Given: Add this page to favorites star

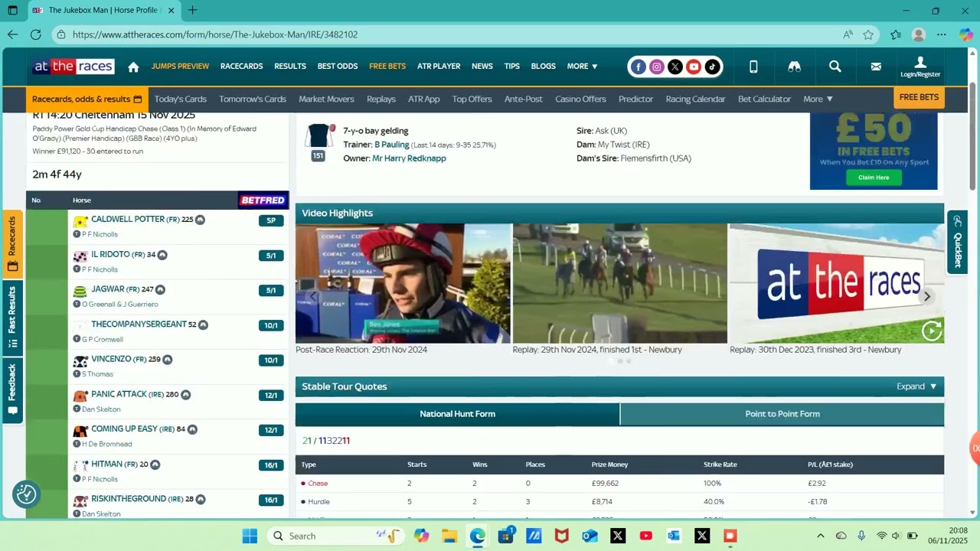Looking at the screenshot, I should click(x=868, y=34).
